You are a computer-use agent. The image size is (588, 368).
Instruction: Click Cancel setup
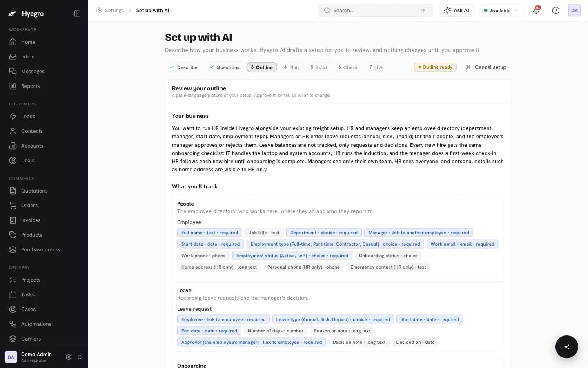486,67
